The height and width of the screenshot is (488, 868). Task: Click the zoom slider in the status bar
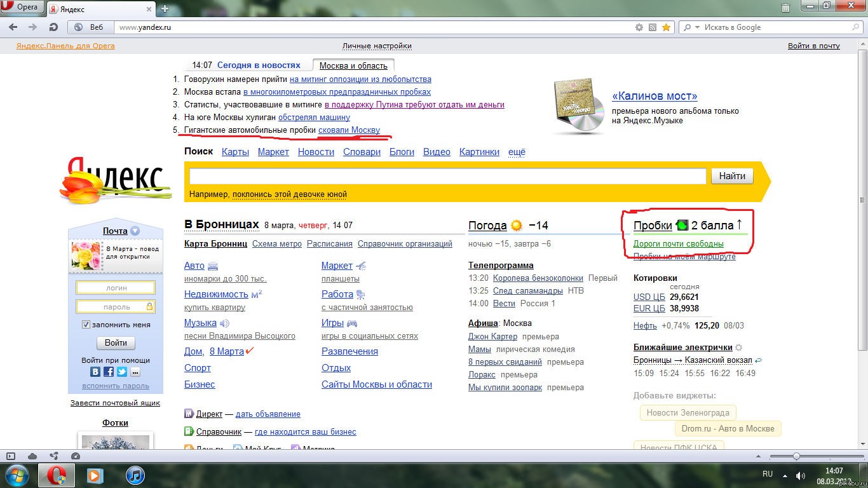pos(796,456)
